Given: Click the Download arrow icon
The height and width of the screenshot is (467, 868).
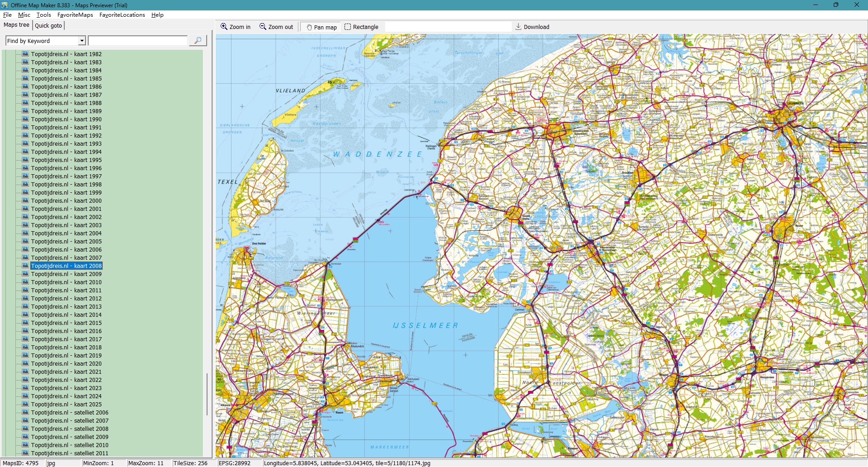Looking at the screenshot, I should 519,27.
